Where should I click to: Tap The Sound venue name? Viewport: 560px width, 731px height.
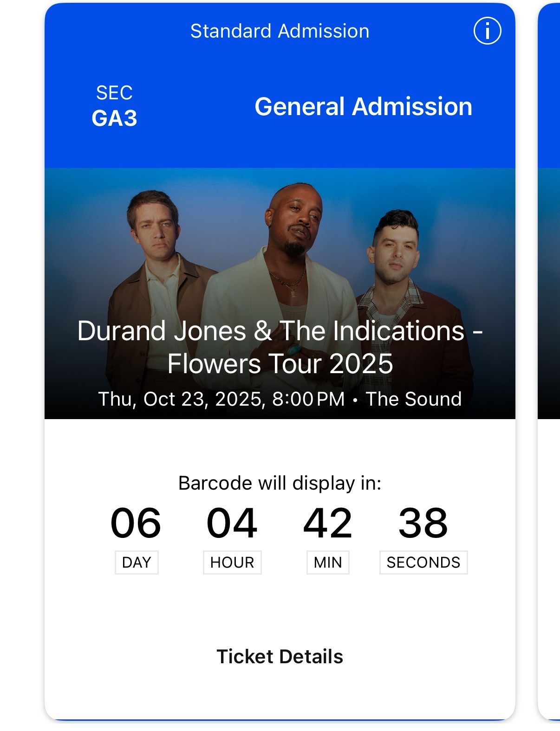[412, 398]
